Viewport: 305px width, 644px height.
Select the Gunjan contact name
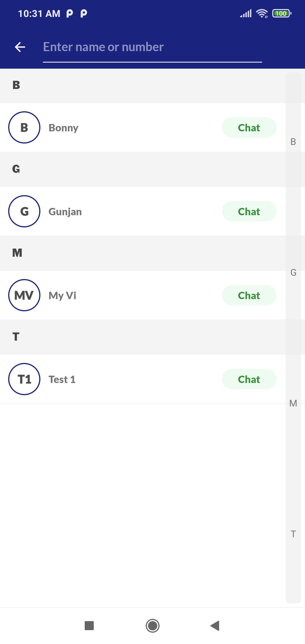pos(65,212)
